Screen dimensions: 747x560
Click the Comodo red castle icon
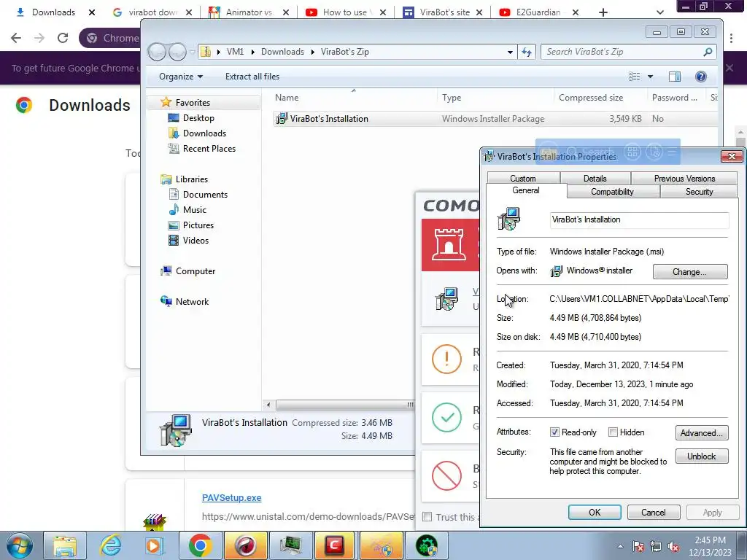point(449,245)
